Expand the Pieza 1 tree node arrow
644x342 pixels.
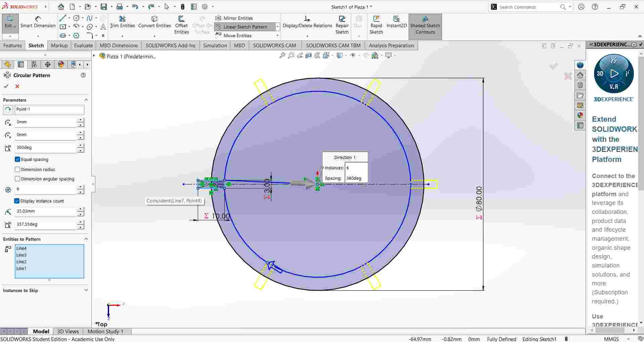94,56
